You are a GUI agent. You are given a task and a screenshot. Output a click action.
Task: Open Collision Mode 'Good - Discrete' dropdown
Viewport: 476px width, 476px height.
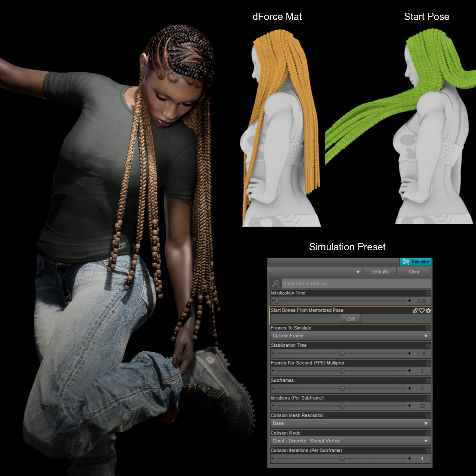pos(350,441)
